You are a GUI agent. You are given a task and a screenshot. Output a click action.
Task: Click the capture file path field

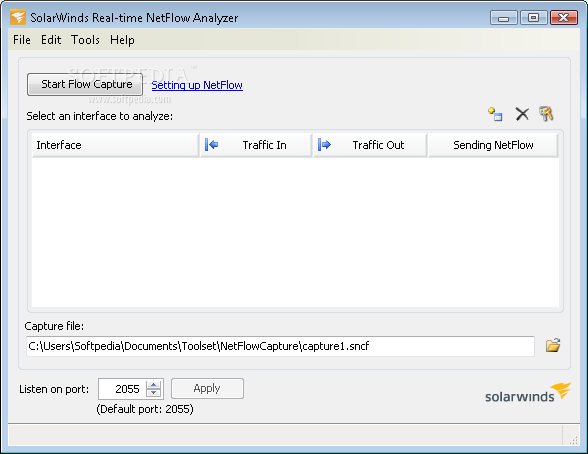tap(280, 346)
